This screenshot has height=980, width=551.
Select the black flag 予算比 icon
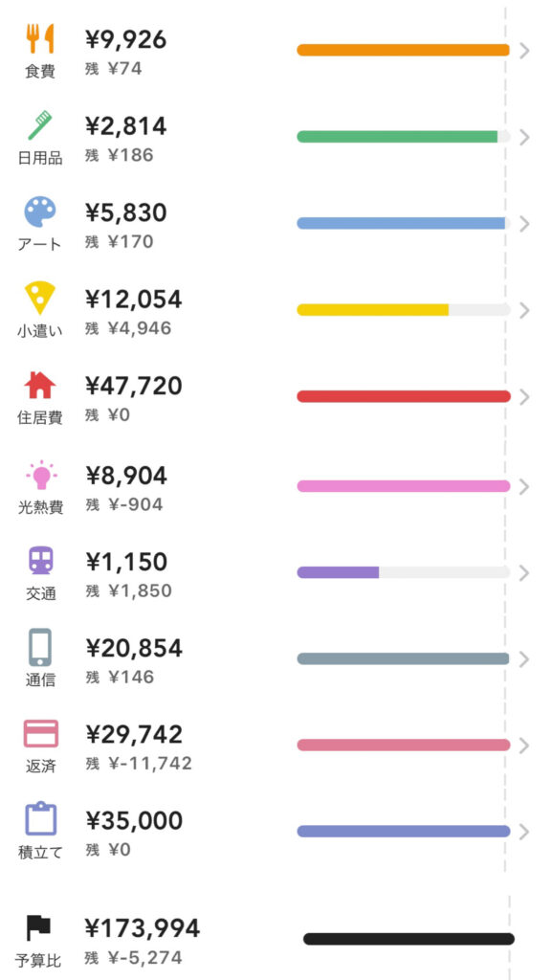coord(38,928)
